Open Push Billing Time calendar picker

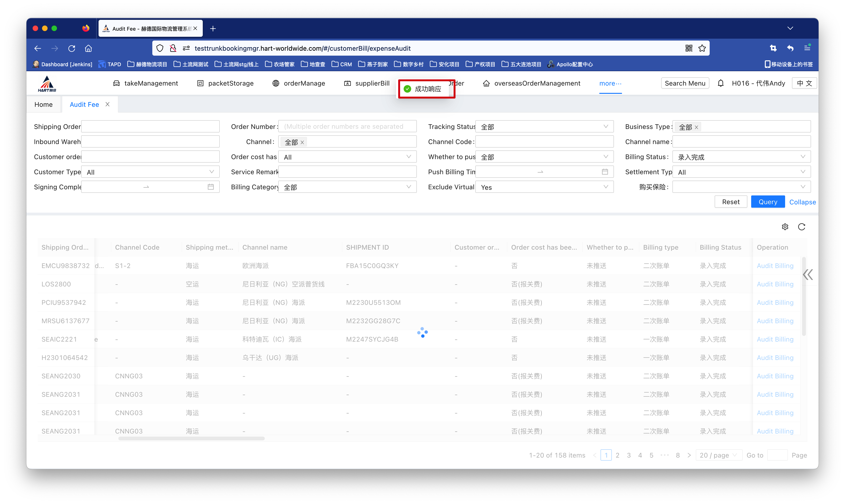(x=605, y=172)
